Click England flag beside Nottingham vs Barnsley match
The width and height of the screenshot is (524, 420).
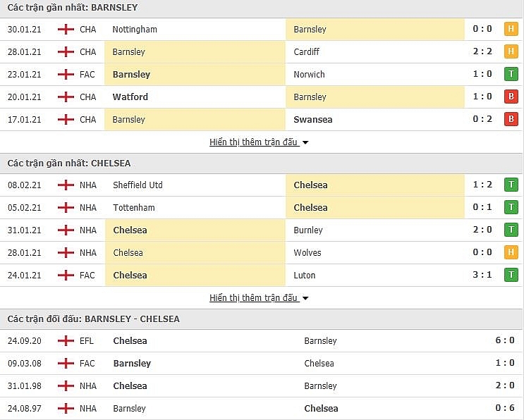(x=66, y=30)
